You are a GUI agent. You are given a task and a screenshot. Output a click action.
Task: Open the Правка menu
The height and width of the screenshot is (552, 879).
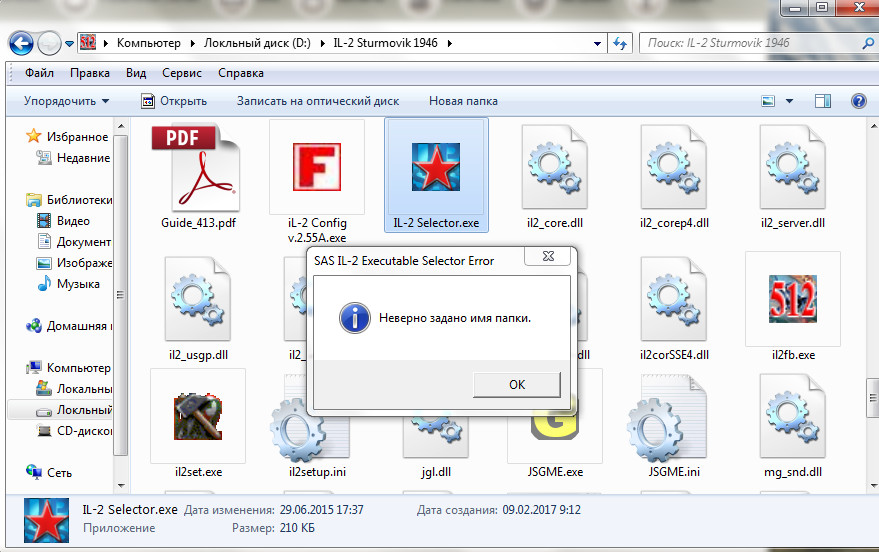(90, 73)
